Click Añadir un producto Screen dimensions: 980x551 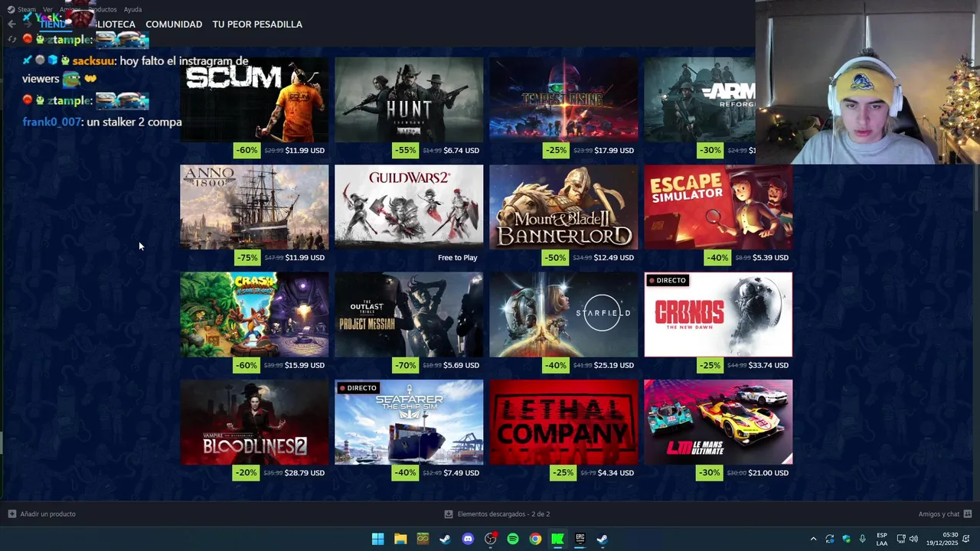(x=48, y=514)
